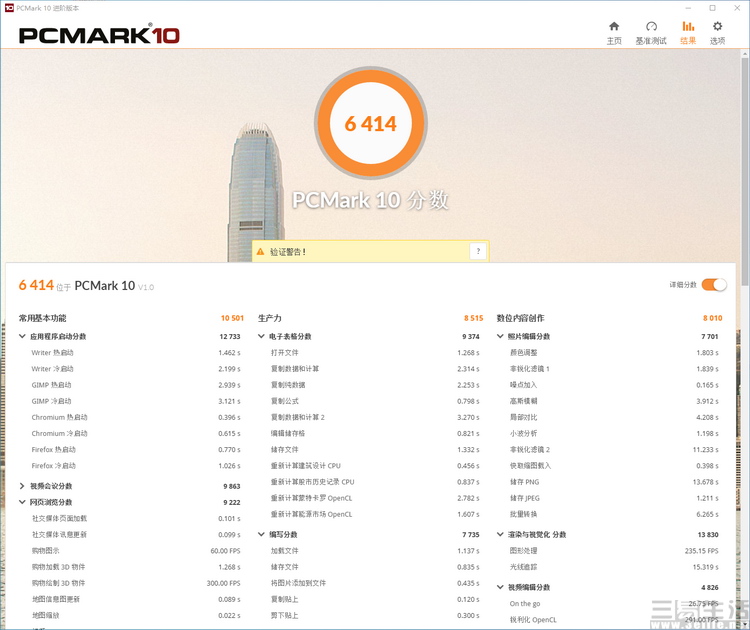Image resolution: width=750 pixels, height=630 pixels.
Task: Click the 将图片添加到文件 row
Action: (375, 583)
